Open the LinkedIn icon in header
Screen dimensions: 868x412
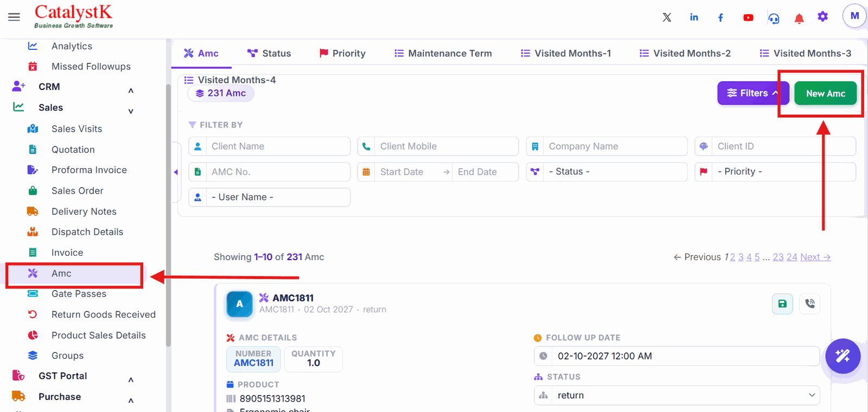pos(694,17)
